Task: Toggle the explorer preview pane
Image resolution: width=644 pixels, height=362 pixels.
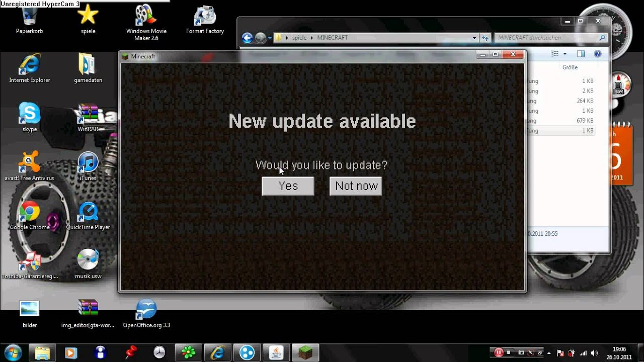Action: click(581, 54)
